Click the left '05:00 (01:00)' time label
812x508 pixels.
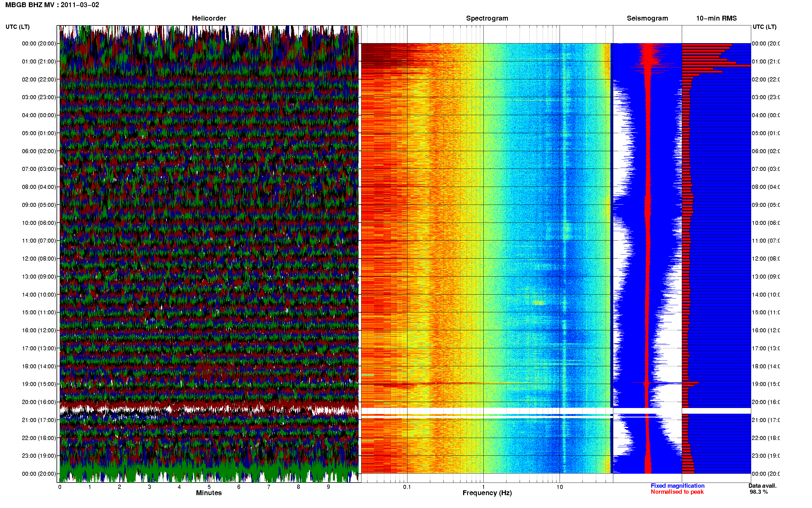click(39, 133)
